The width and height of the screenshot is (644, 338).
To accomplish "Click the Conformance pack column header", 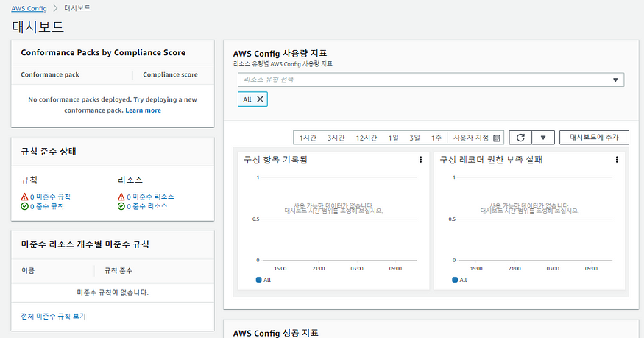I will tap(50, 74).
